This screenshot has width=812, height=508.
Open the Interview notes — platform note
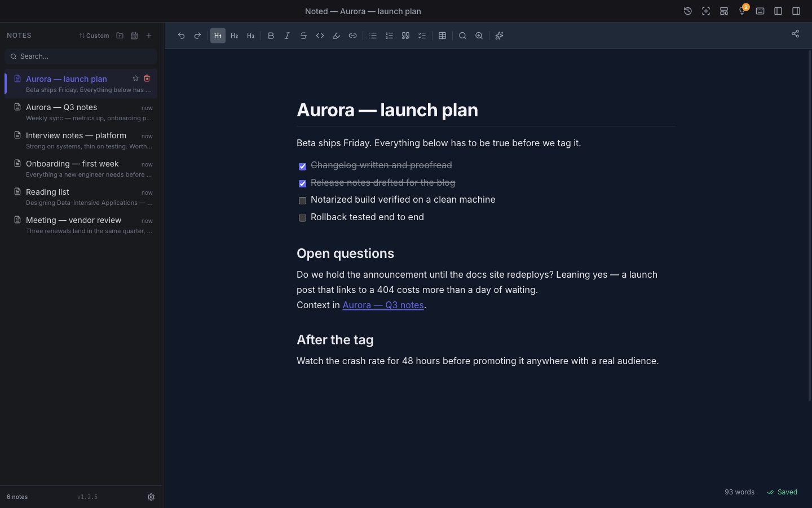tap(81, 140)
